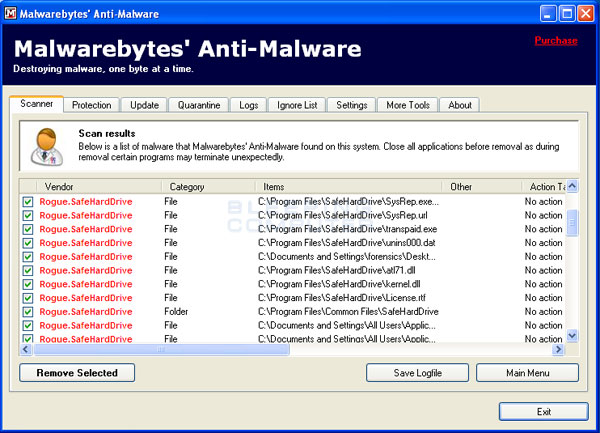600x433 pixels.
Task: Click the doctor avatar icon beside Scan results
Action: click(x=47, y=147)
